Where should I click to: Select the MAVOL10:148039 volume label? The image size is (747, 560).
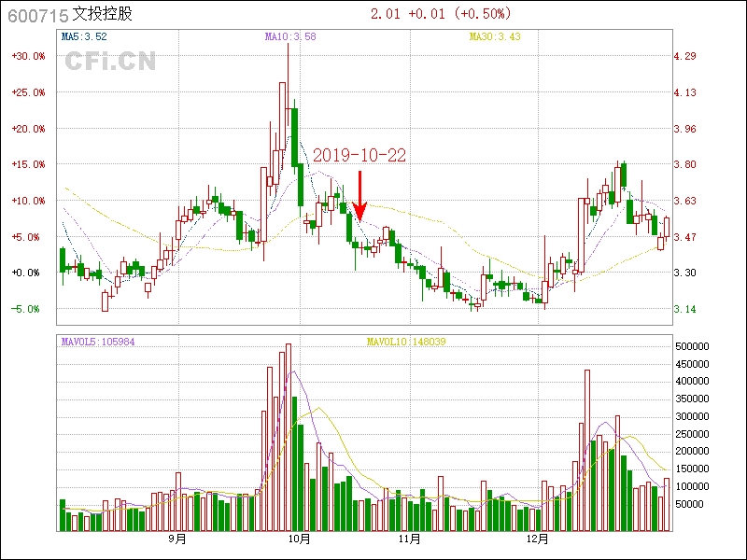point(406,342)
